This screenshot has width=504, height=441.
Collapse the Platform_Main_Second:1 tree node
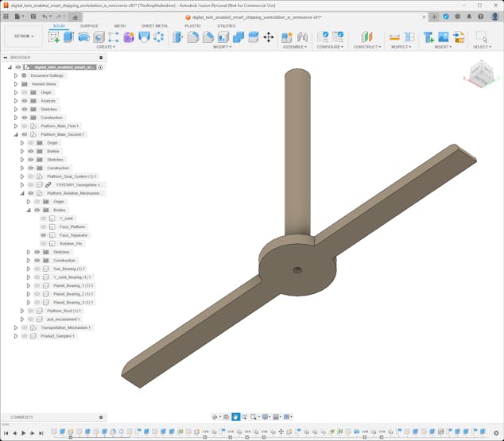click(x=15, y=134)
